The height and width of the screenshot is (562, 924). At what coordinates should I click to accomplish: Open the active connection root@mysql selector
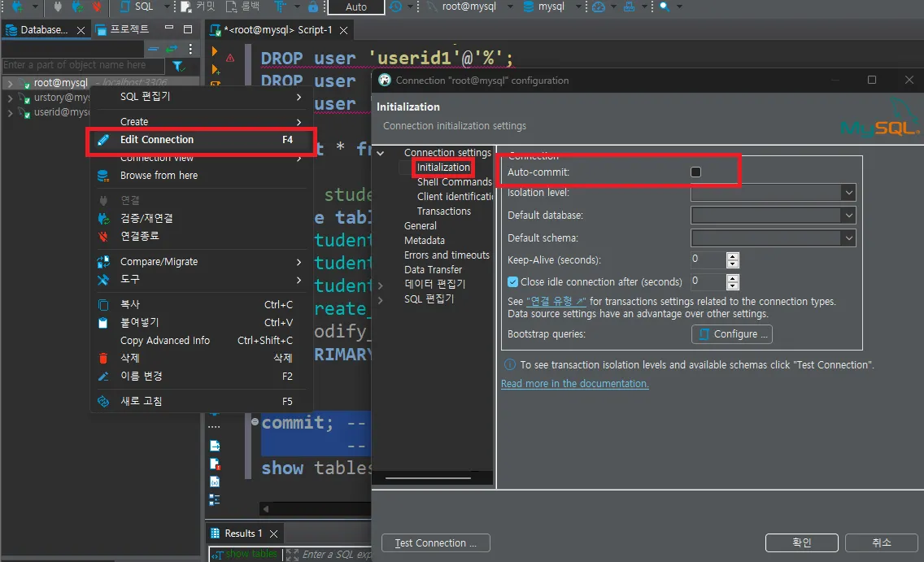click(x=469, y=7)
